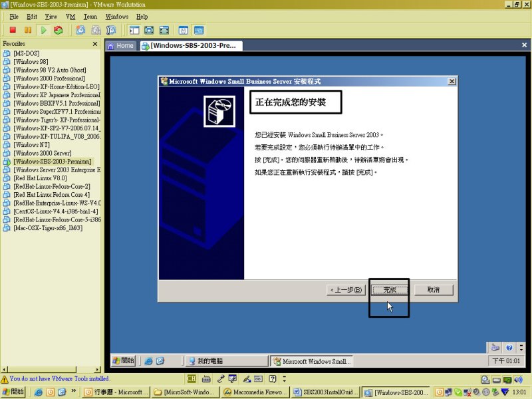Switch to quick switch mode from the toolbar

point(149,30)
